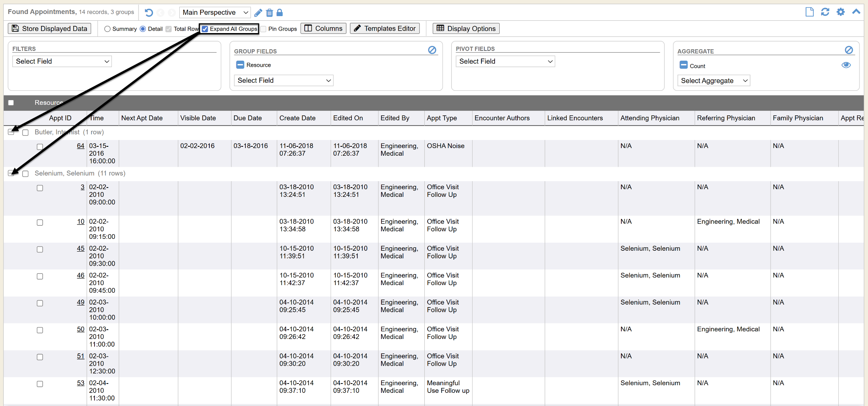Viewport: 868px width, 406px height.
Task: Click the undo perspective arrow icon
Action: point(149,13)
